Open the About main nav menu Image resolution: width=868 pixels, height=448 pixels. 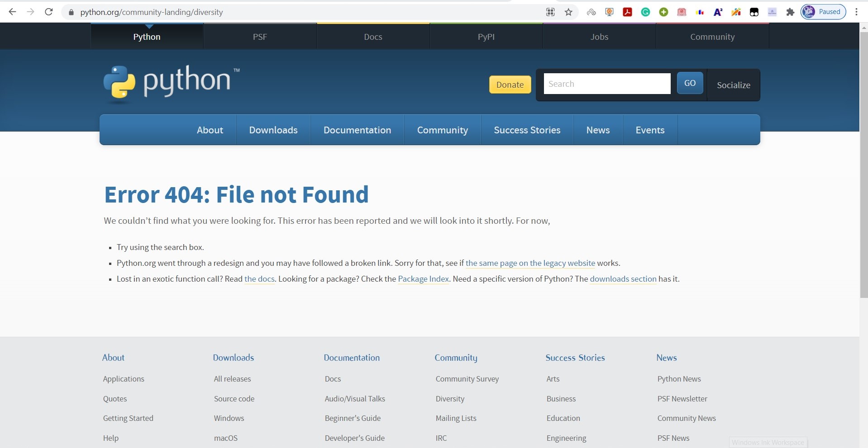tap(210, 130)
